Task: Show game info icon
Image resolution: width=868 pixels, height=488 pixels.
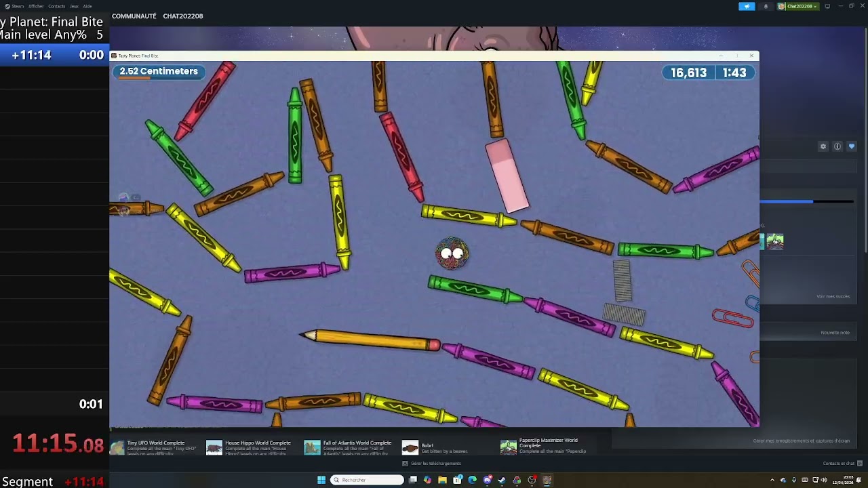Action: (x=837, y=146)
